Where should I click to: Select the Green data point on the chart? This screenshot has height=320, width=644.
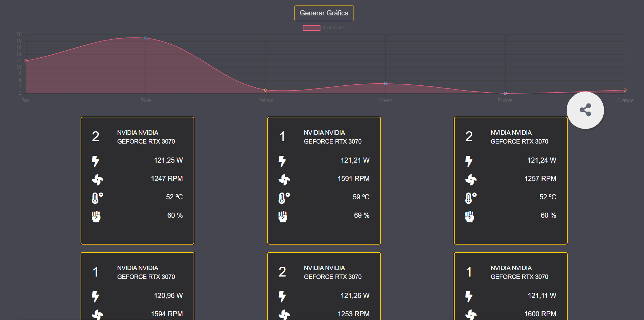(385, 84)
